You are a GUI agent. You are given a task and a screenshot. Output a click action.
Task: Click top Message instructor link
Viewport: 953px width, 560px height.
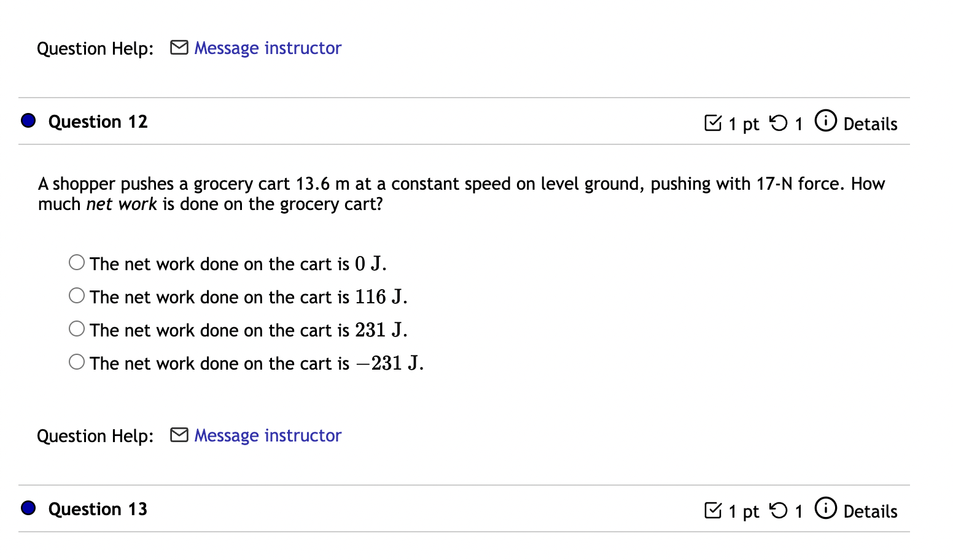tap(268, 48)
